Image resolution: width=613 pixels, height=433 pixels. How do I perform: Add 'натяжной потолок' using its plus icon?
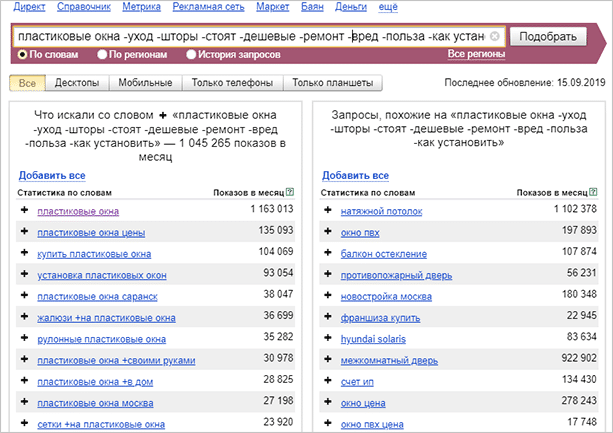329,211
